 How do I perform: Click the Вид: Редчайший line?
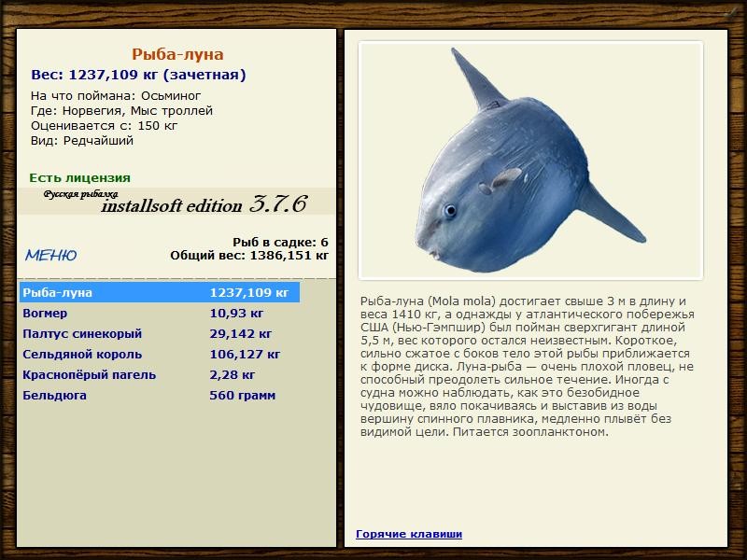click(82, 141)
